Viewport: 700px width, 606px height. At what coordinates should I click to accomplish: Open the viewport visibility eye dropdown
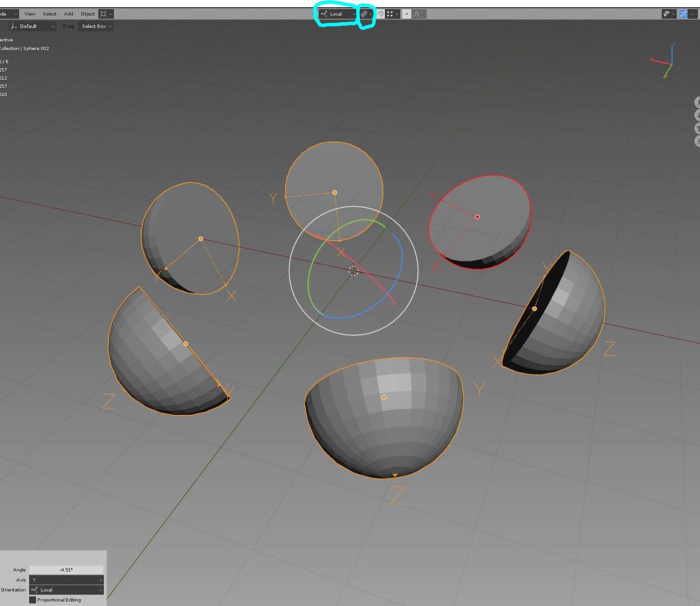[x=669, y=14]
